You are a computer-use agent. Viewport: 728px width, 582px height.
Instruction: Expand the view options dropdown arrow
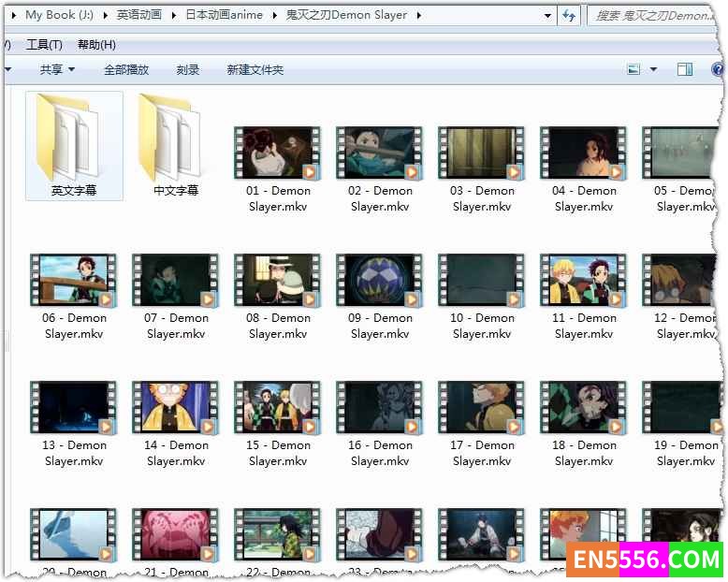653,69
